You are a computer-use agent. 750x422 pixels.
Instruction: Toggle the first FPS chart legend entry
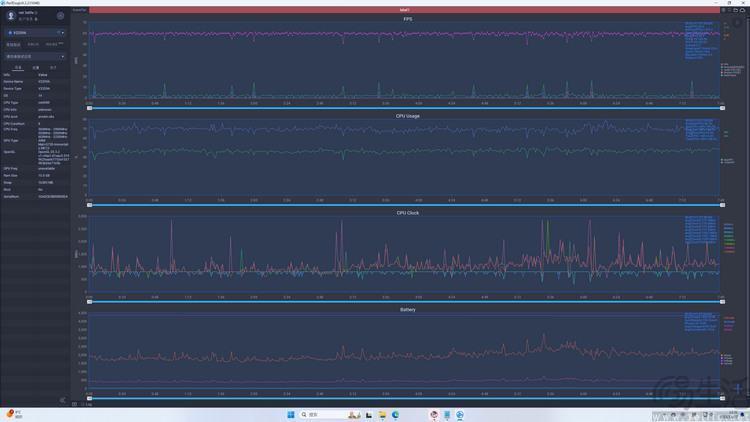click(x=733, y=64)
